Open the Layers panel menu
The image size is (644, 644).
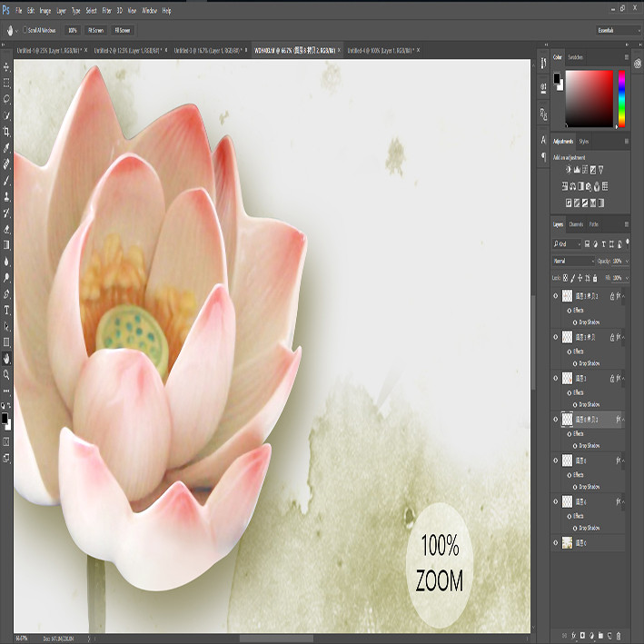627,224
